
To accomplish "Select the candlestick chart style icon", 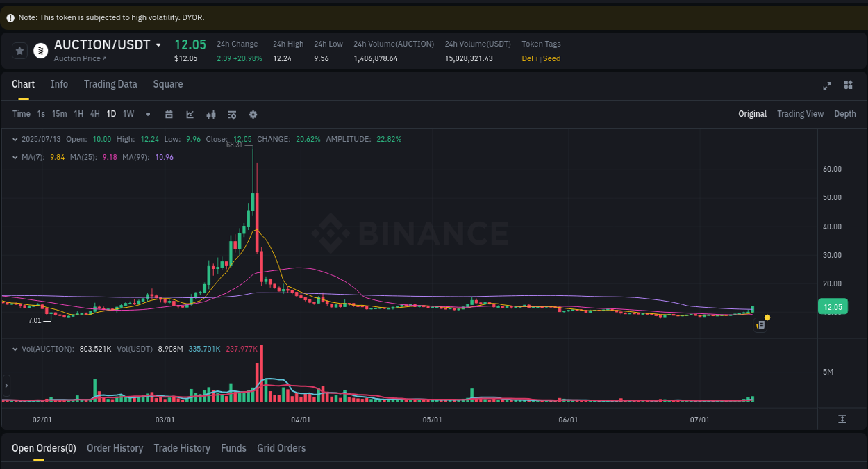I will [211, 114].
